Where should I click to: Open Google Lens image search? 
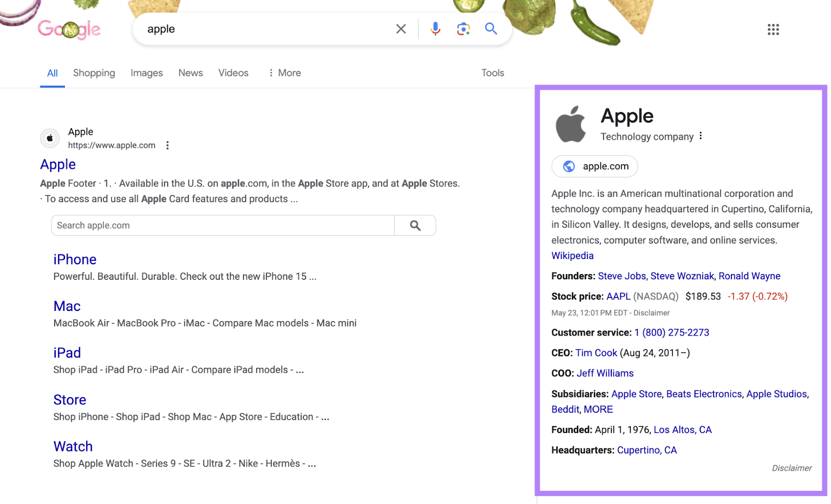coord(463,29)
